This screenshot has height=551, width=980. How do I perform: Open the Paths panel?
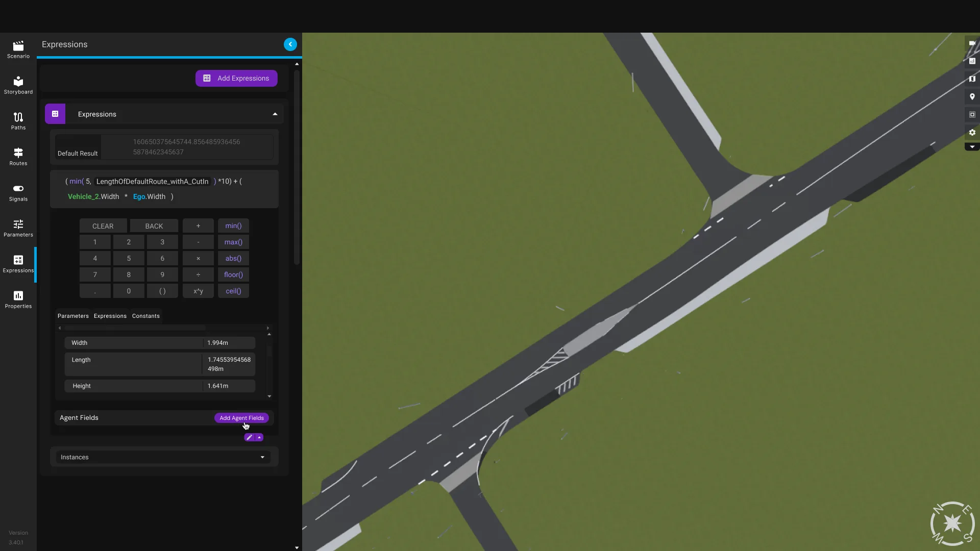pos(18,121)
